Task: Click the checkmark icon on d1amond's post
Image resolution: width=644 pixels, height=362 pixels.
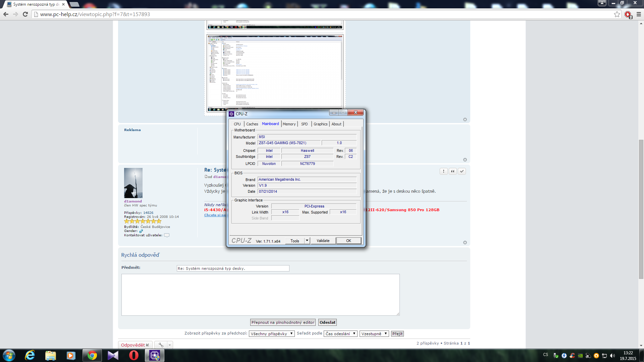Action: [x=462, y=171]
